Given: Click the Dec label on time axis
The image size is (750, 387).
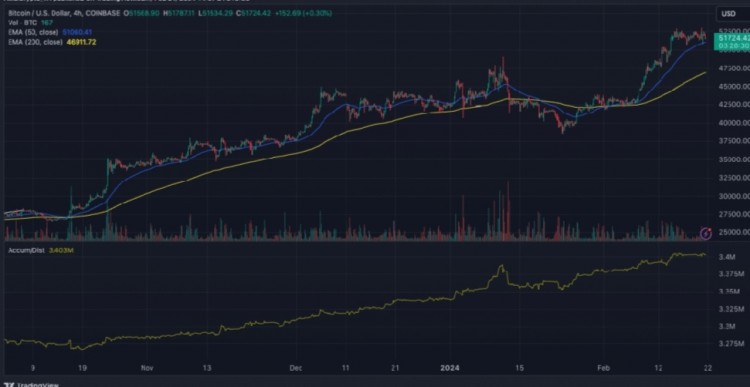Looking at the screenshot, I should pyautogui.click(x=296, y=368).
